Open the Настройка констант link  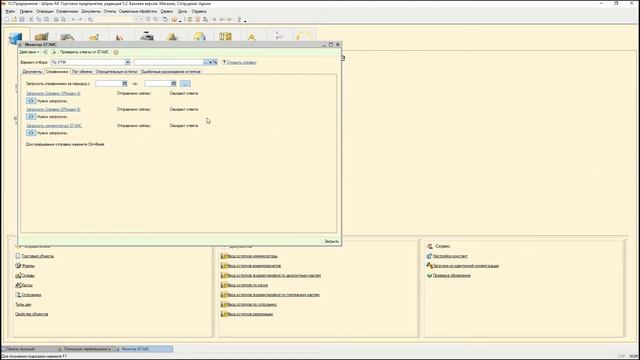click(450, 256)
